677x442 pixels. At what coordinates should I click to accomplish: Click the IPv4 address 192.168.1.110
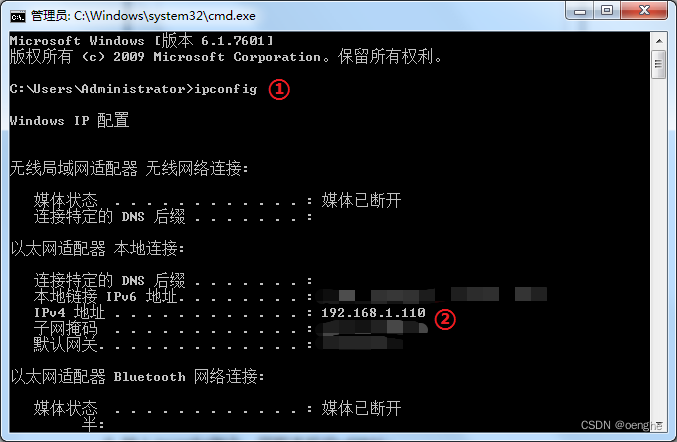point(373,313)
